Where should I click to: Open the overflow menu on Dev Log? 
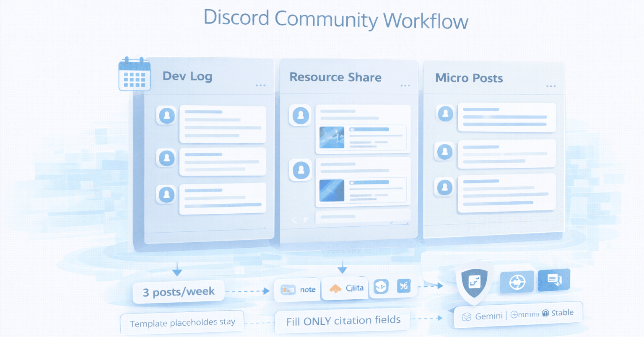(x=261, y=85)
